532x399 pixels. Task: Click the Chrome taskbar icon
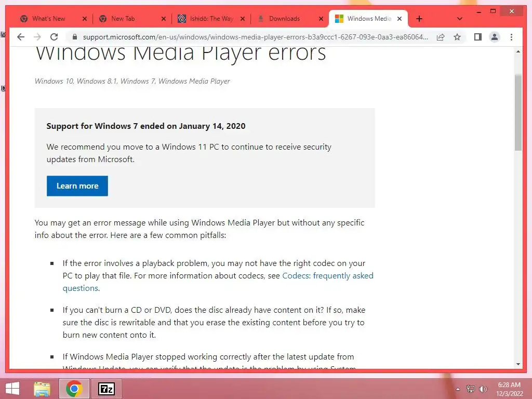[74, 389]
